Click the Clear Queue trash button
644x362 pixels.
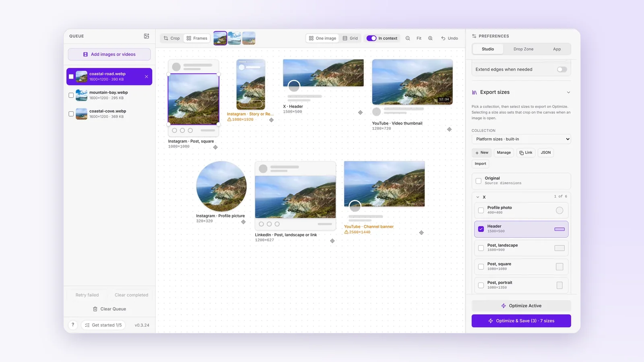tap(109, 309)
